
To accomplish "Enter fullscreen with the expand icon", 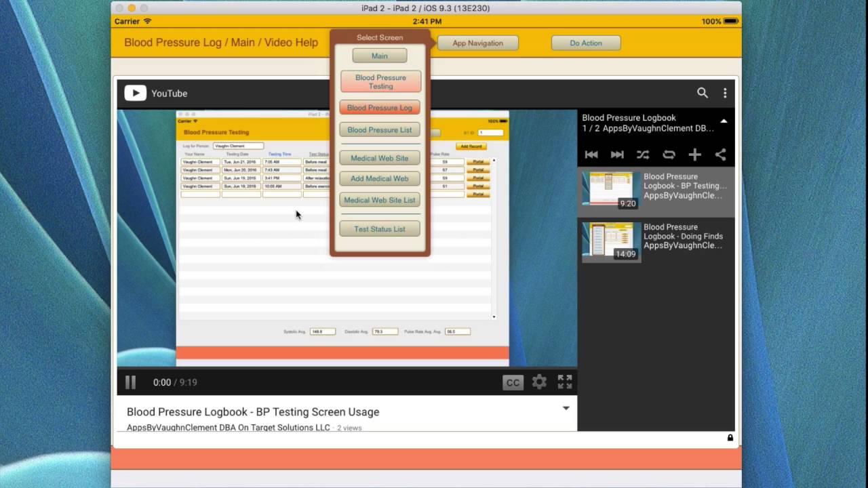I will coord(565,382).
